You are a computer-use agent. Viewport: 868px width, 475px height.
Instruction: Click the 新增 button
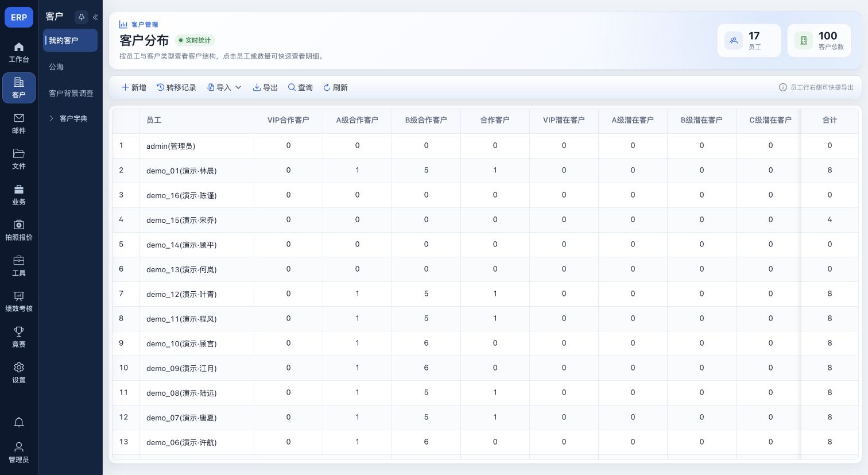[x=134, y=87]
